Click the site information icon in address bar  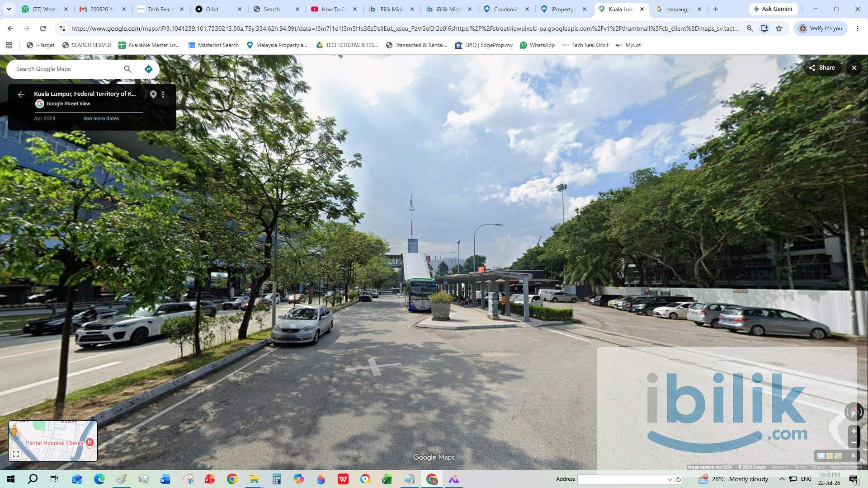point(62,28)
